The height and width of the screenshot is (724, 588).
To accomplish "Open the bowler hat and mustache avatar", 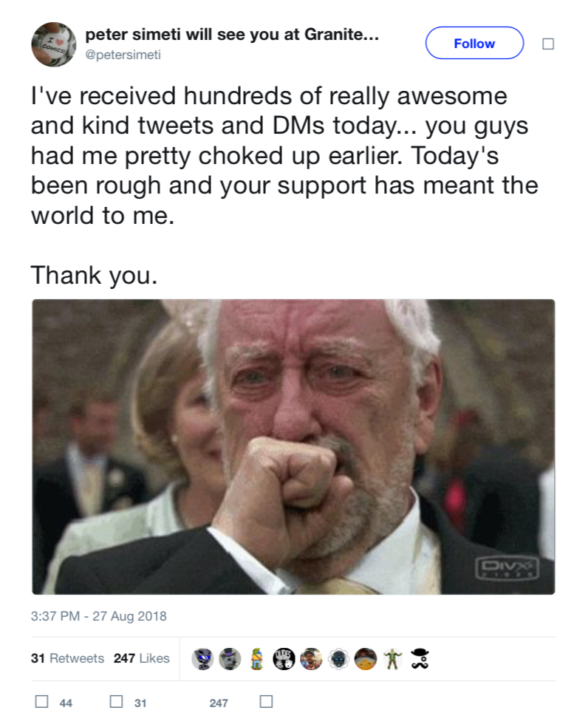I will tap(420, 659).
